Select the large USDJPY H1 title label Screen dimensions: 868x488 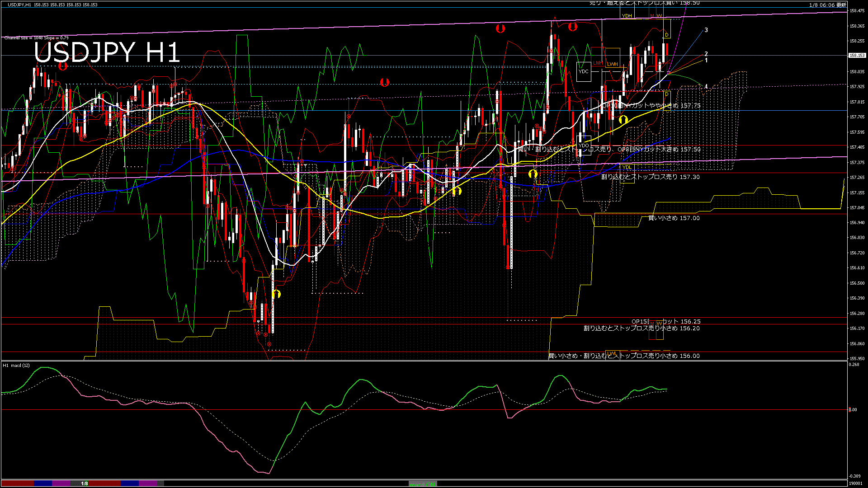[107, 52]
